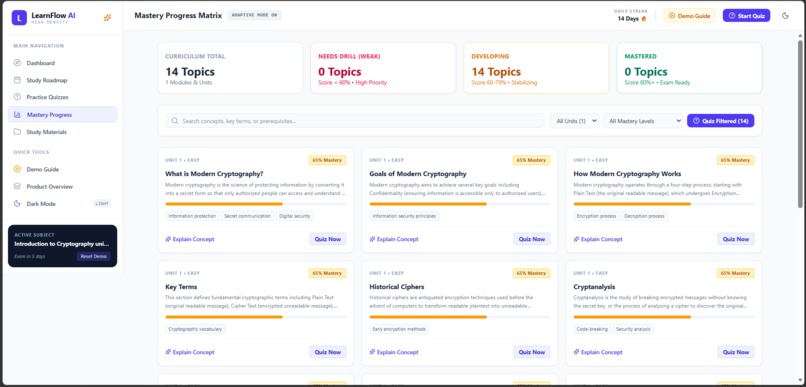Click the Introduction to Cryptography active subject title
The width and height of the screenshot is (806, 387).
(x=62, y=244)
